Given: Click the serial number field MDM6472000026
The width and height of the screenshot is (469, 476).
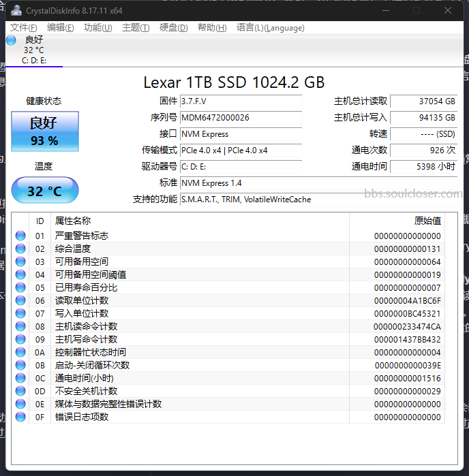Looking at the screenshot, I should [241, 118].
